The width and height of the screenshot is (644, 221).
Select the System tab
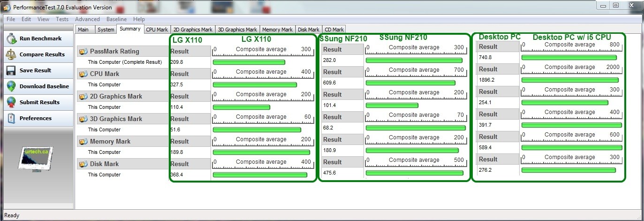(x=106, y=30)
